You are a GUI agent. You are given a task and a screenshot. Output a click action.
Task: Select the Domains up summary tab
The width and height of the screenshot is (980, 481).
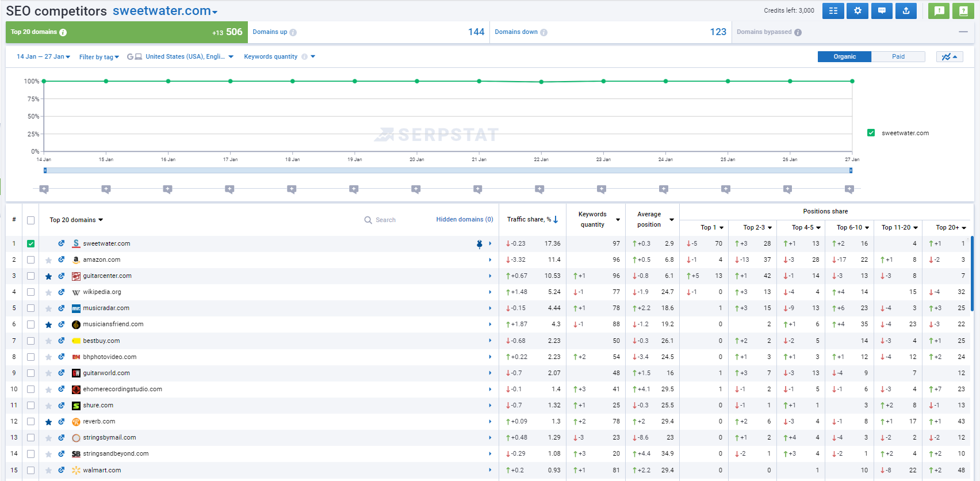point(369,32)
